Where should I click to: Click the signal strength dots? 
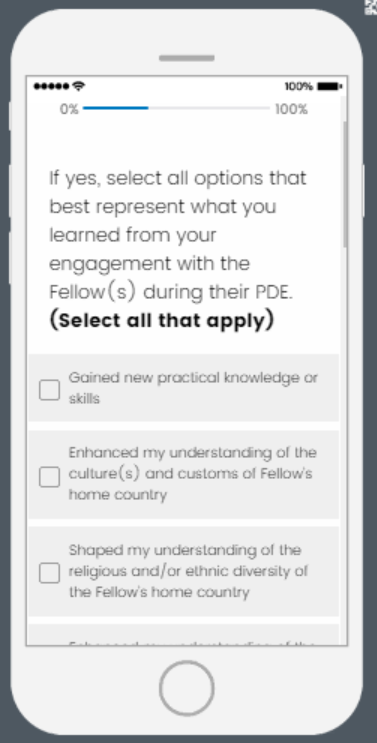(x=52, y=86)
